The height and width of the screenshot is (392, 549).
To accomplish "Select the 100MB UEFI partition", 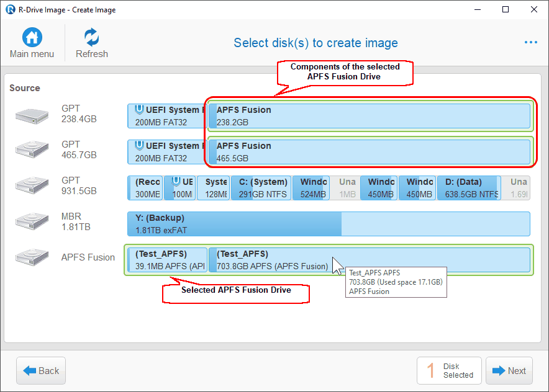I will (x=180, y=188).
